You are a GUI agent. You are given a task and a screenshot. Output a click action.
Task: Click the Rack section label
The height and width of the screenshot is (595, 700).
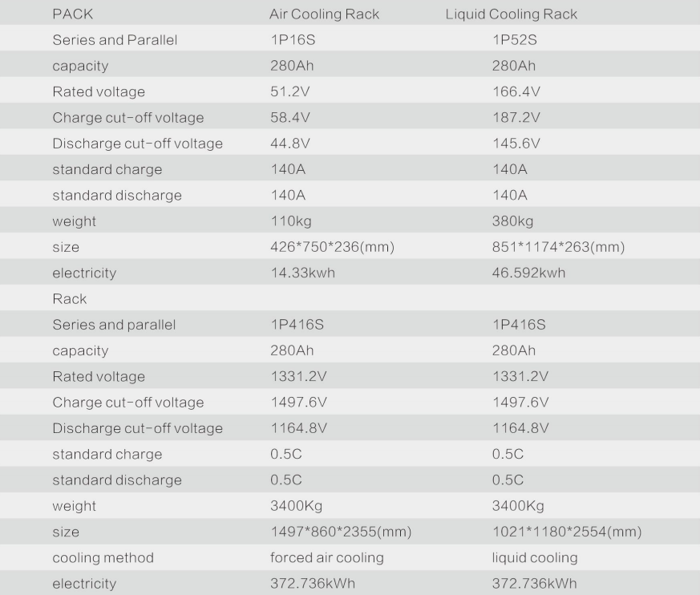pos(69,298)
